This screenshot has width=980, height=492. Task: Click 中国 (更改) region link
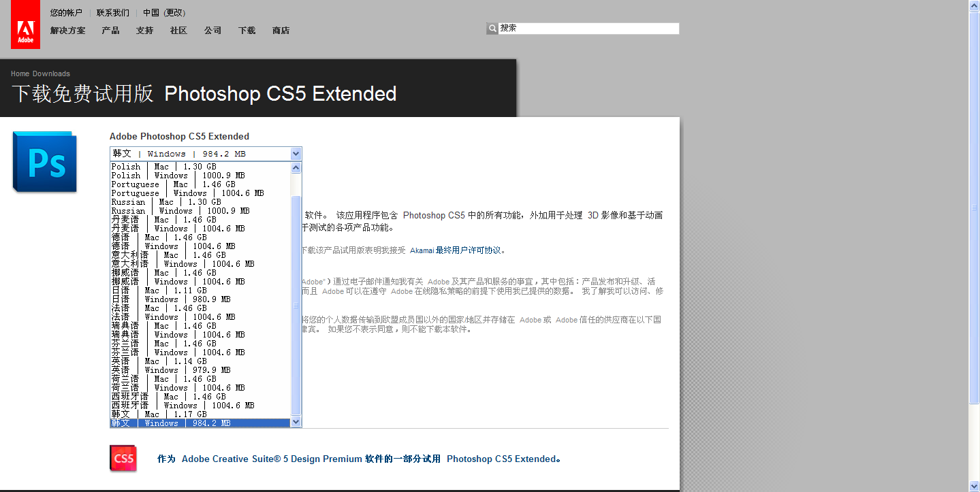[x=164, y=13]
